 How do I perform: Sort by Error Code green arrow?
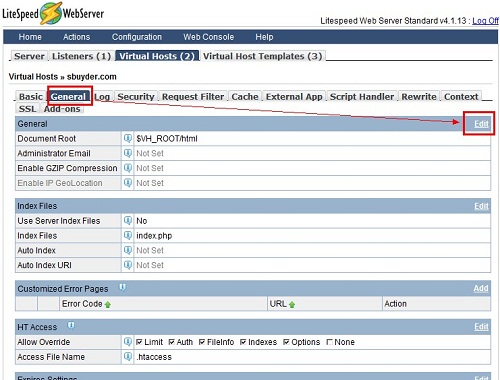pyautogui.click(x=108, y=304)
